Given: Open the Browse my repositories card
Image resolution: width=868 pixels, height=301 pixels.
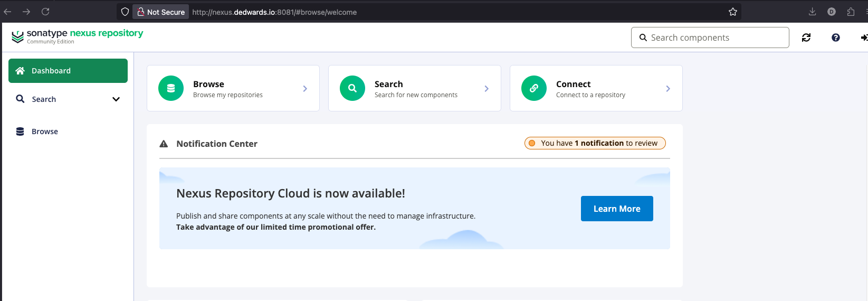Looking at the screenshot, I should coord(233,88).
